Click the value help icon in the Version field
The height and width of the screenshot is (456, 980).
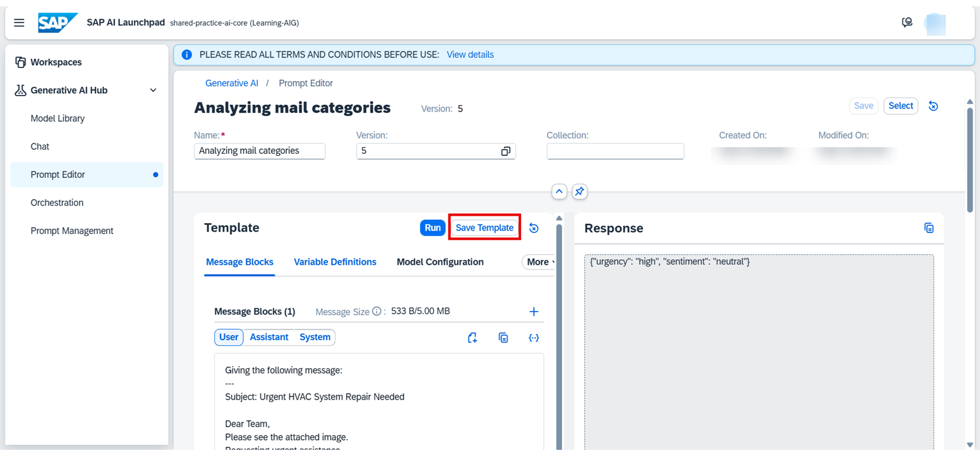pyautogui.click(x=506, y=151)
